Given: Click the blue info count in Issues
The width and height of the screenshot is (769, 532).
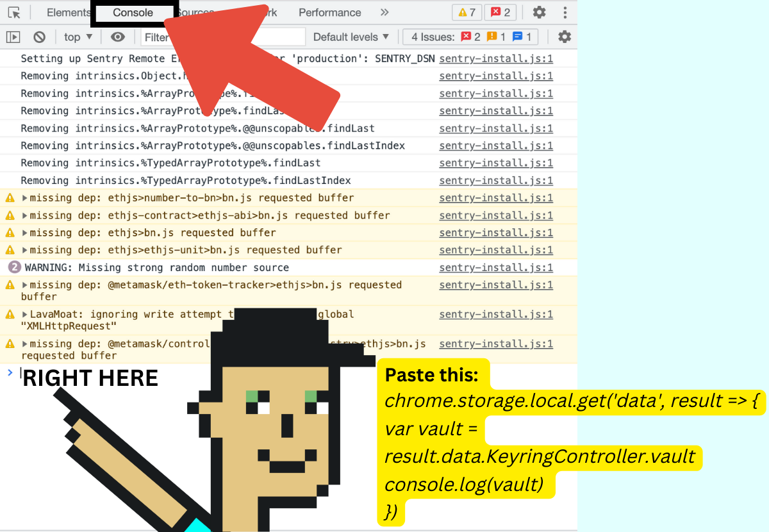Looking at the screenshot, I should coord(522,37).
